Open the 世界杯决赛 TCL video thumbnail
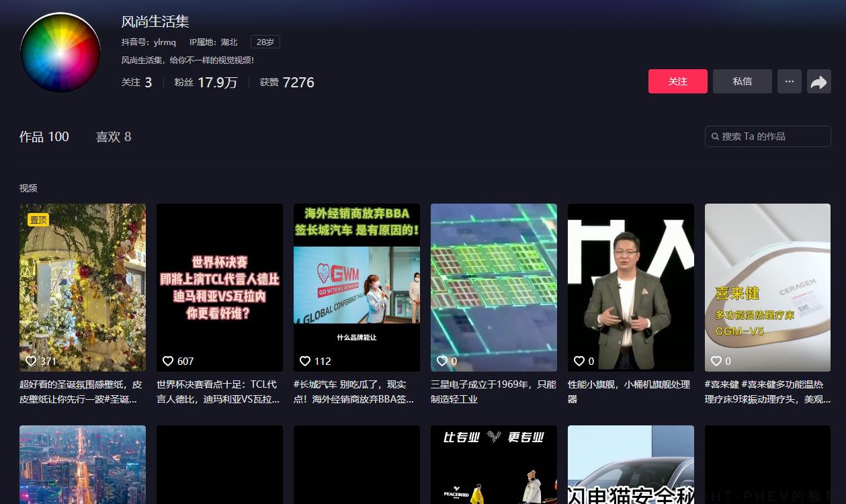 click(220, 288)
